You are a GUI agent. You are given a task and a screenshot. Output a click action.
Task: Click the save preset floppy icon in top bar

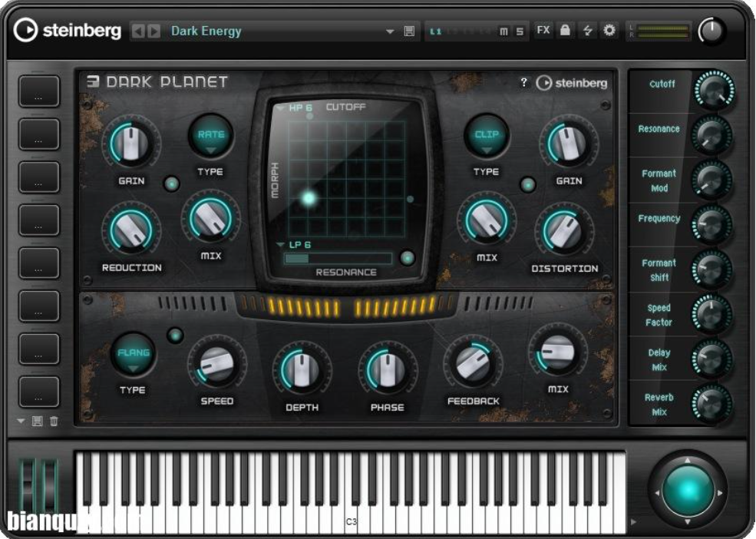click(x=410, y=31)
